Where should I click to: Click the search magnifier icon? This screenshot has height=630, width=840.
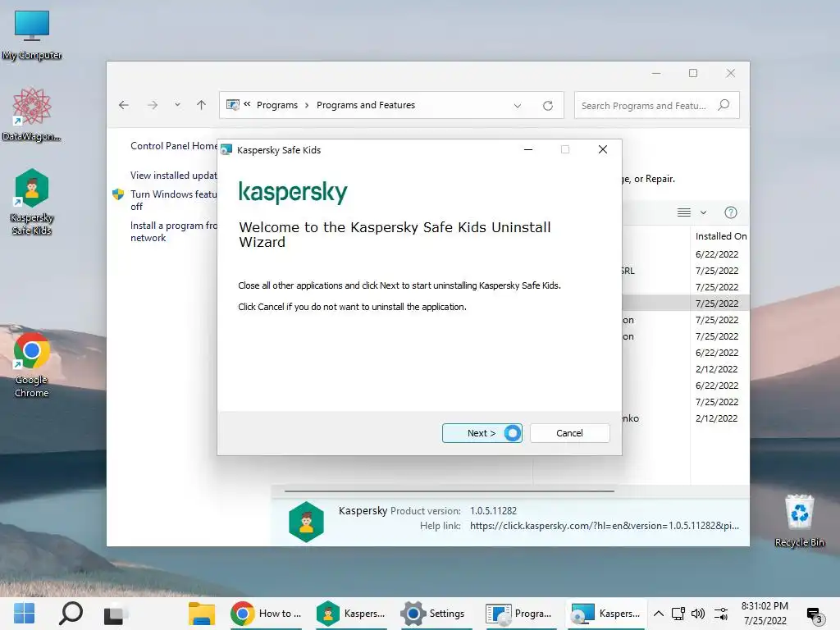pos(724,105)
